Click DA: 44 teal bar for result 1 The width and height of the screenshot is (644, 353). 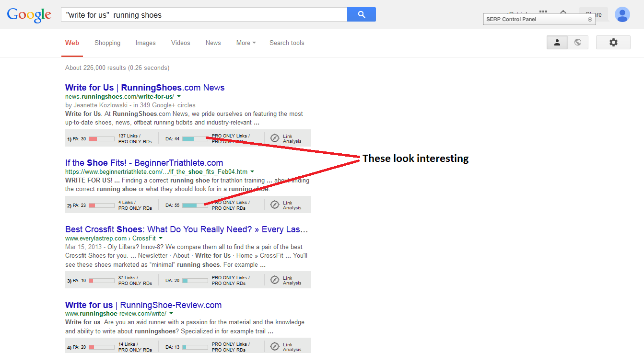pyautogui.click(x=195, y=139)
